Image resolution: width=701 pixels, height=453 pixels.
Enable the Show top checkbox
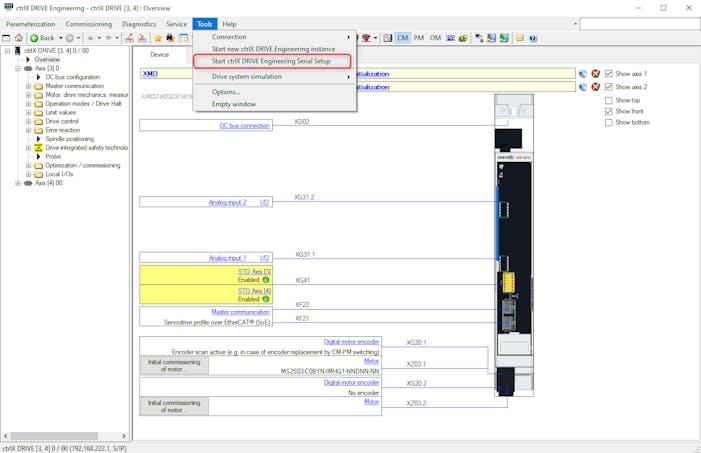(609, 100)
